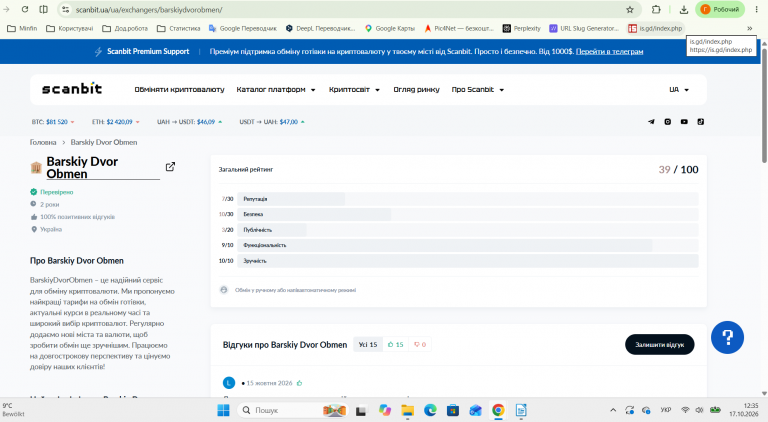Click the reviewer avatar L
The width and height of the screenshot is (768, 422).
pyautogui.click(x=229, y=383)
